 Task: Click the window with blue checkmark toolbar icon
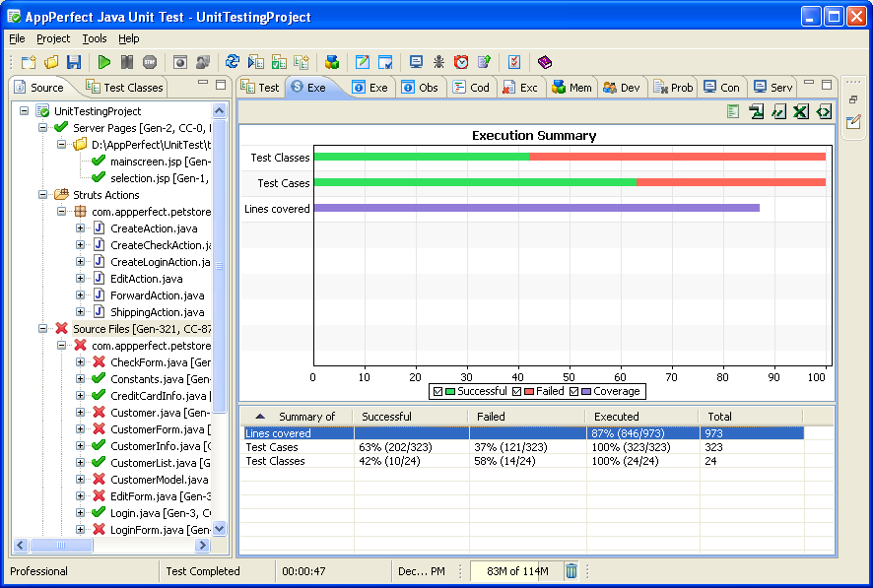point(384,62)
